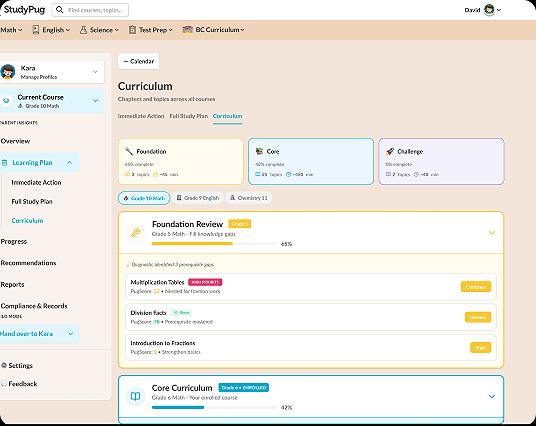Click the Current Course cap icon
The height and width of the screenshot is (426, 536).
(x=6, y=101)
